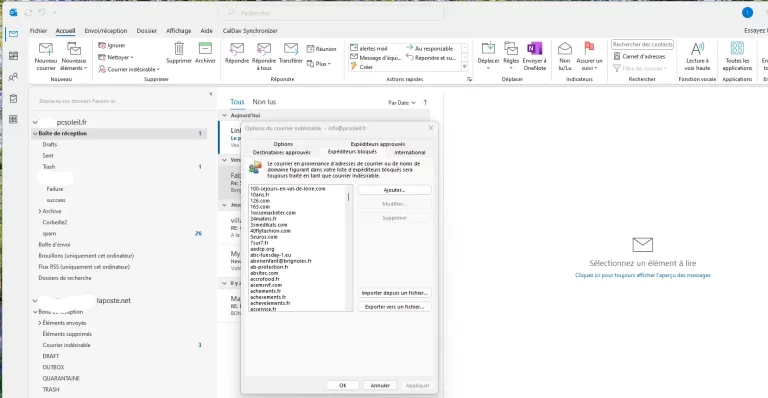
Task: Open the Aide ribbon tab
Action: tap(206, 31)
